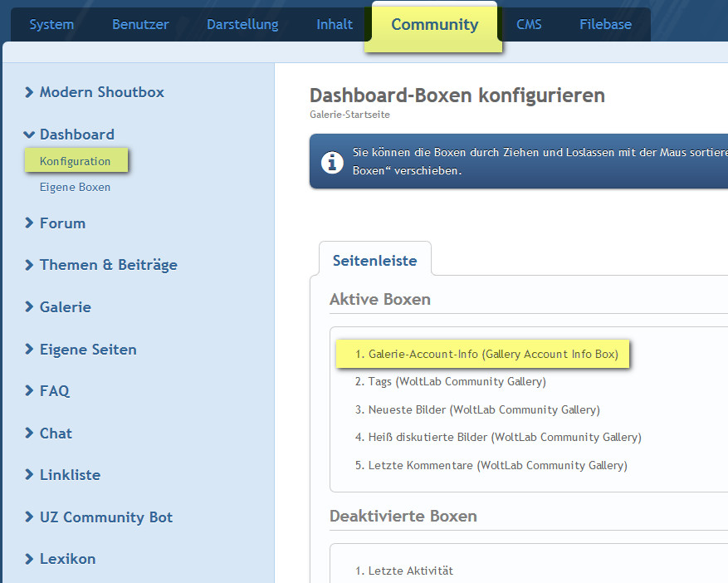The image size is (728, 583).
Task: Open the Forum menu heading
Action: (63, 223)
